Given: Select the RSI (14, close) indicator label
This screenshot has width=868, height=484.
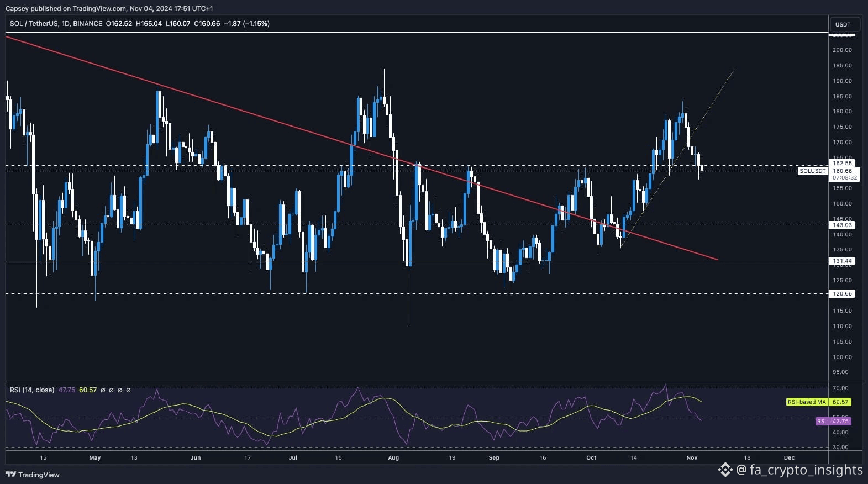Looking at the screenshot, I should [x=32, y=390].
